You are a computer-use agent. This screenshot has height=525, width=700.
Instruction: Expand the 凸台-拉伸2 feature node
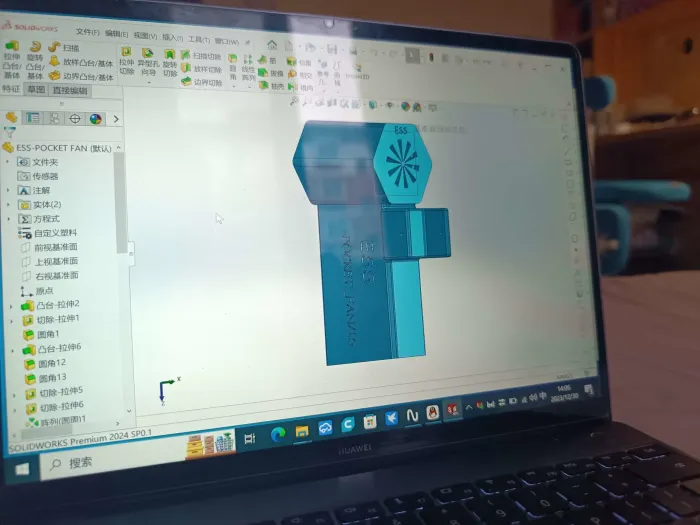[12, 306]
